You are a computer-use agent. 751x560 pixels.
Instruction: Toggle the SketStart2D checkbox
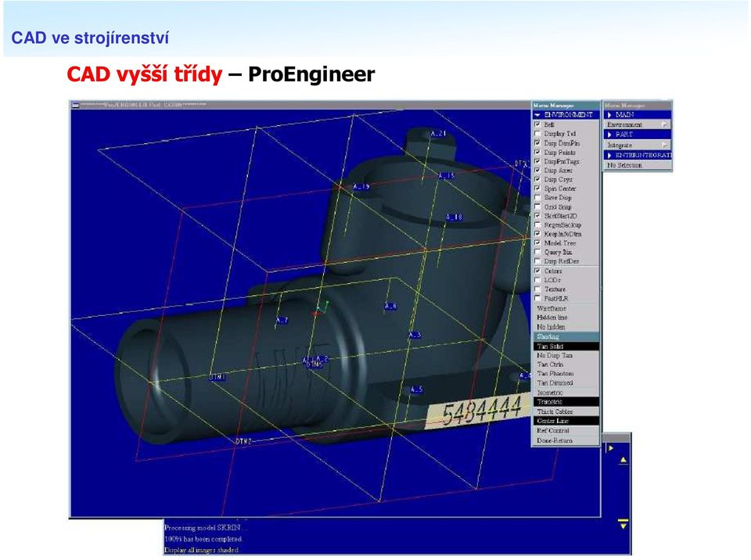tap(537, 216)
